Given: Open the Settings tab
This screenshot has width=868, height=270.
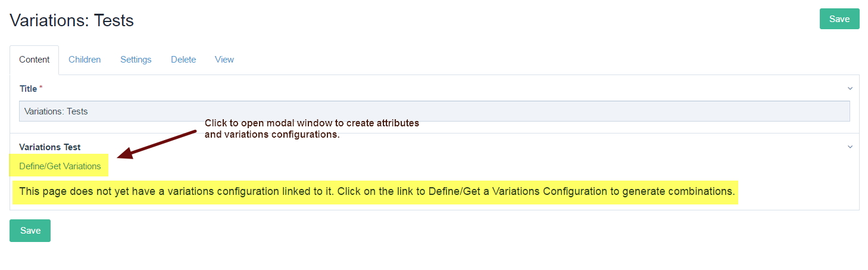Looking at the screenshot, I should [x=136, y=60].
